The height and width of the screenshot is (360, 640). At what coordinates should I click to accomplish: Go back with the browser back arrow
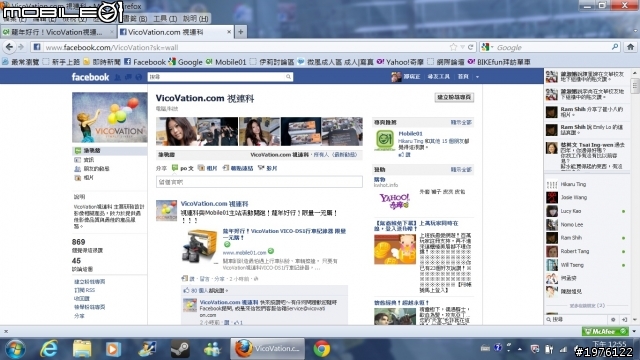pyautogui.click(x=9, y=47)
